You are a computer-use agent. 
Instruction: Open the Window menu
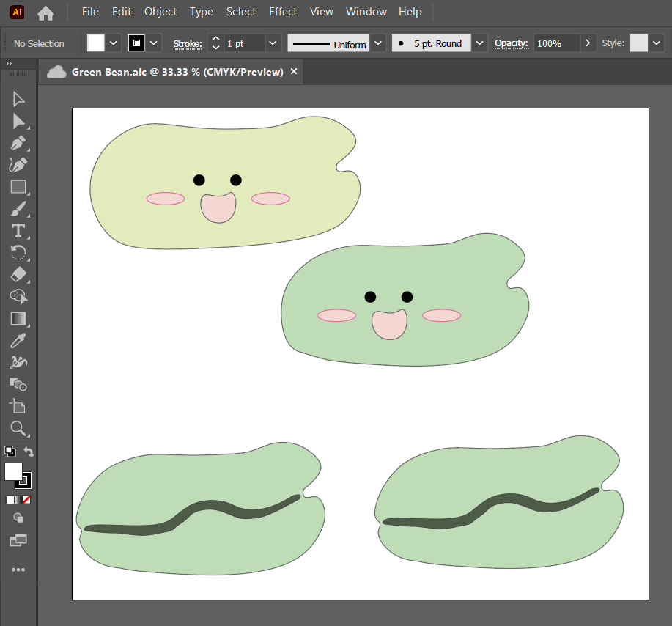pos(366,12)
